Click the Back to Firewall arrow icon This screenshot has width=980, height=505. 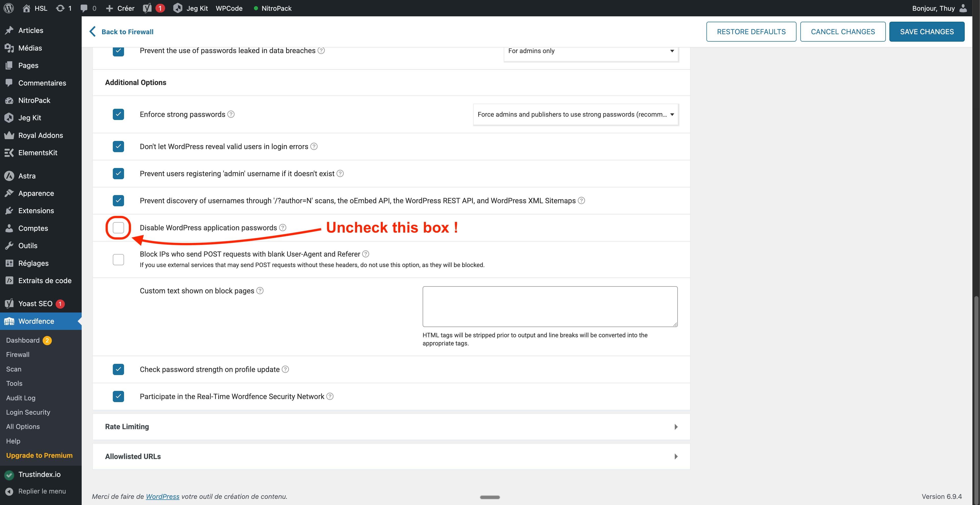pyautogui.click(x=92, y=32)
